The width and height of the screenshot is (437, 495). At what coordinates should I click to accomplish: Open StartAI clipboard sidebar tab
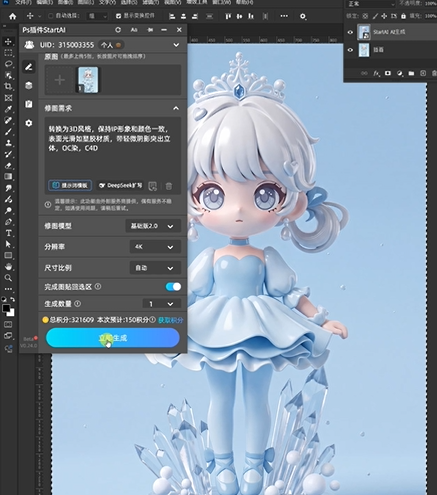pos(29,104)
